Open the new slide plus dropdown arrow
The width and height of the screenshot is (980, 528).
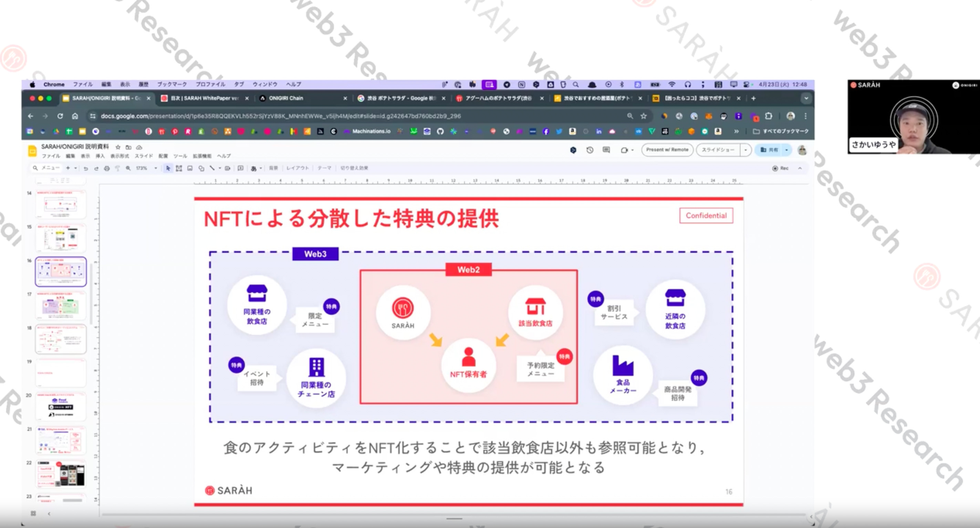pos(76,168)
